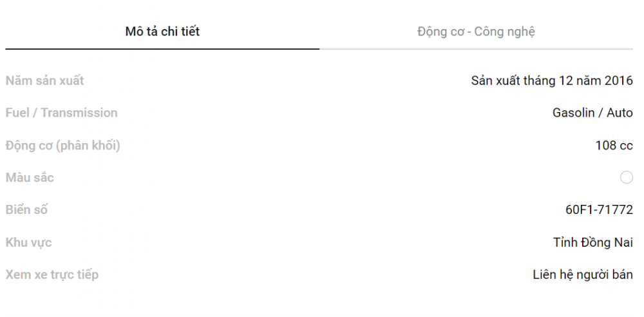Switch to Động cơ - Công nghệ tab
Image resolution: width=644 pixels, height=317 pixels.
[476, 32]
